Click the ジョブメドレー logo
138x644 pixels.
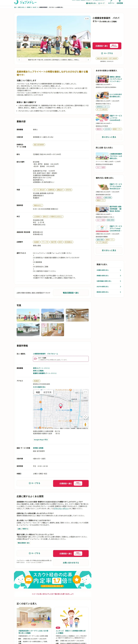[25, 2]
